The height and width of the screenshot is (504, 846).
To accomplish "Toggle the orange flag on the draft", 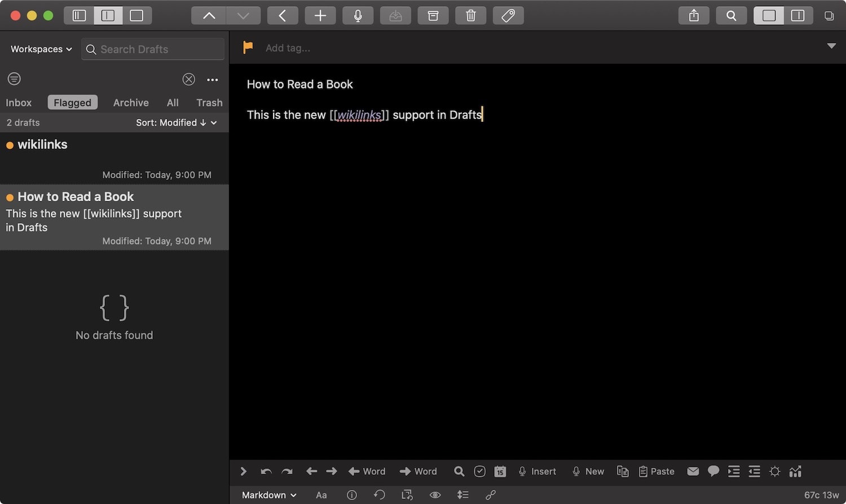I will point(248,48).
